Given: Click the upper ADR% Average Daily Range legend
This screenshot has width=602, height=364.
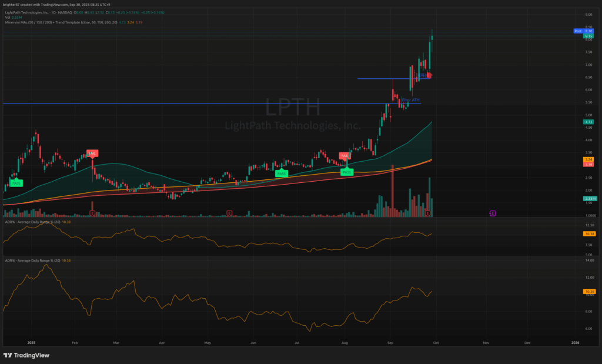Looking at the screenshot, I should click(38, 222).
